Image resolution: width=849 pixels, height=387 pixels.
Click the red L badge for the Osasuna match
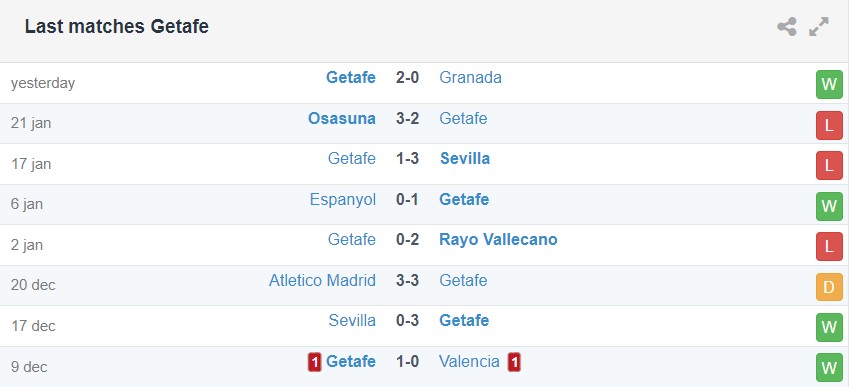(829, 126)
